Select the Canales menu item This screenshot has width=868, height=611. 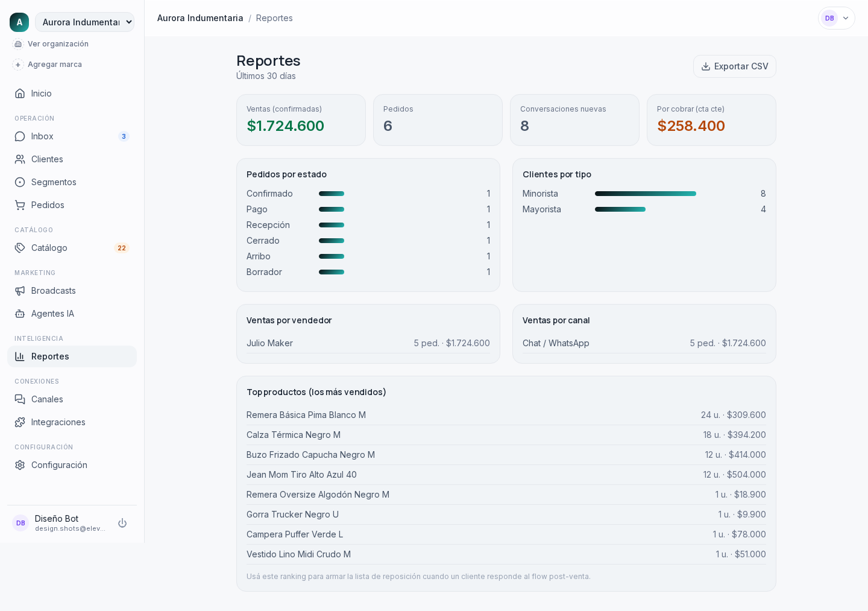click(72, 399)
